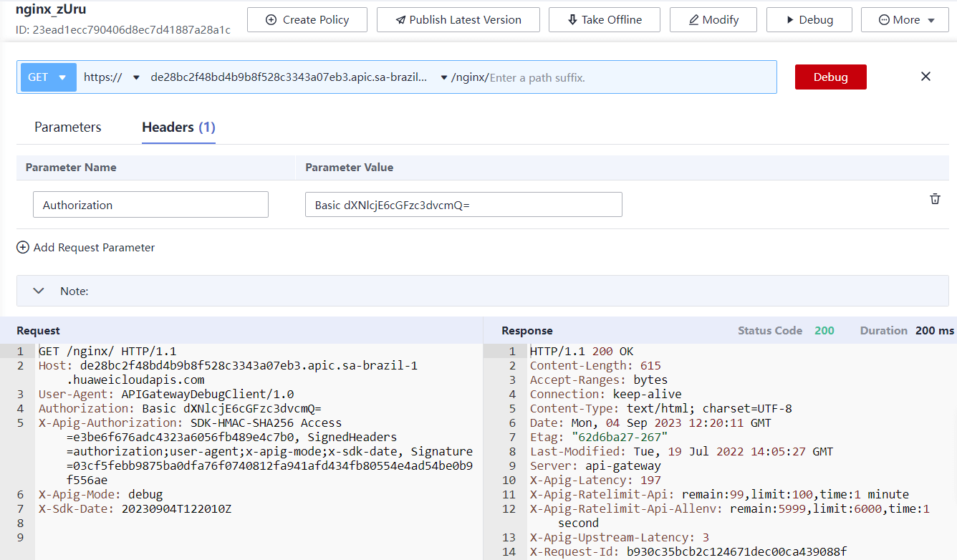Screen dimensions: 957x560
Task: Close the debug panel with the X
Action: (925, 76)
